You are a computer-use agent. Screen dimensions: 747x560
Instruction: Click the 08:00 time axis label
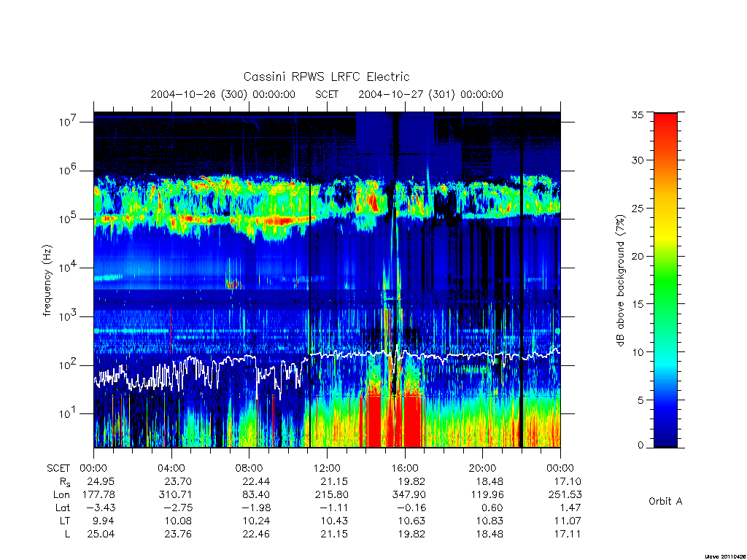(x=249, y=468)
